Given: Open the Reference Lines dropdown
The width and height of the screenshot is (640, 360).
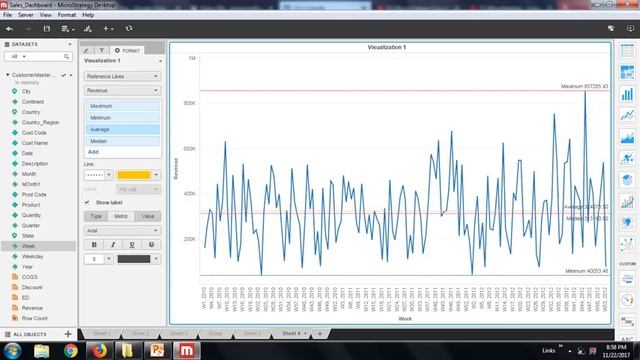Looking at the screenshot, I should point(122,76).
